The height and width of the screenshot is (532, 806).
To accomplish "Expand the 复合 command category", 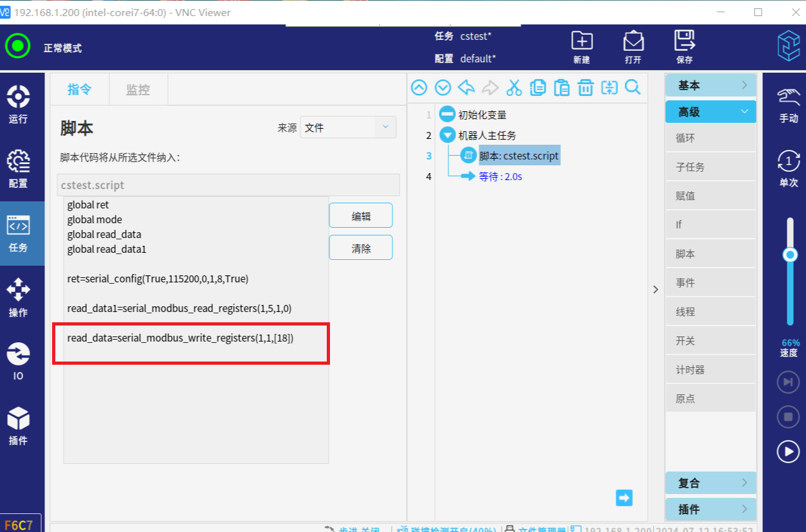I will (x=710, y=483).
